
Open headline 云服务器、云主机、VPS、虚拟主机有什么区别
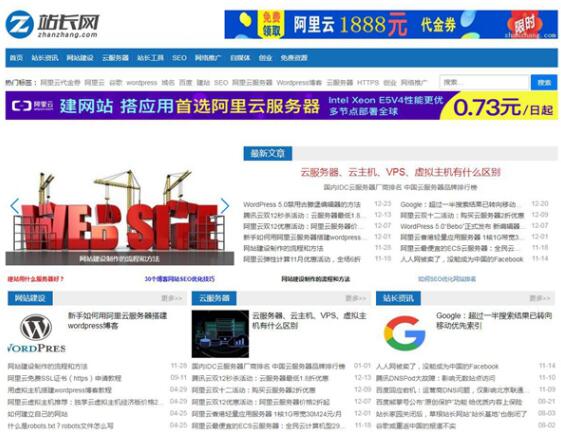(x=400, y=172)
